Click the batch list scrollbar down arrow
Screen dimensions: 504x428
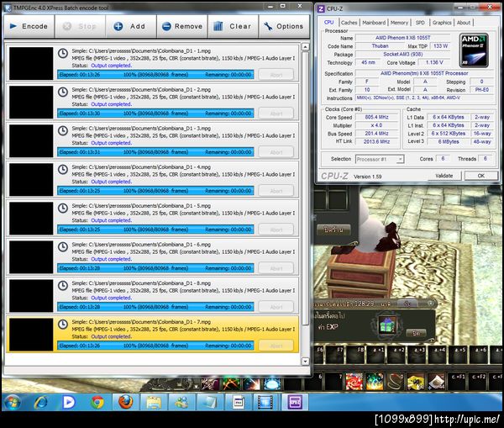[306, 362]
